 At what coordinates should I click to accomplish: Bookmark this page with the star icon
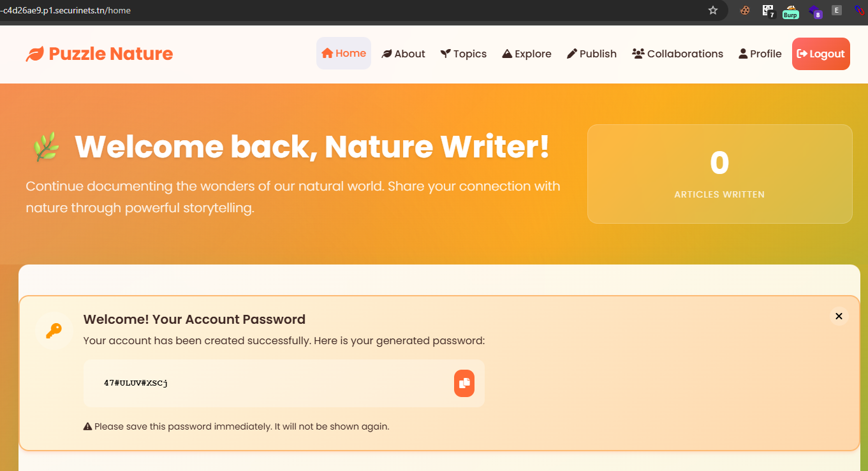pos(713,10)
